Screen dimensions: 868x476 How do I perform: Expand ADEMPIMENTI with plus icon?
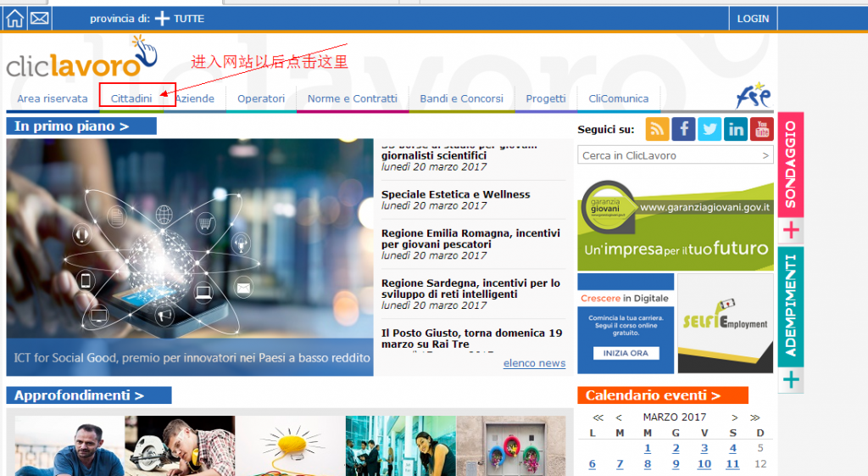pyautogui.click(x=791, y=380)
